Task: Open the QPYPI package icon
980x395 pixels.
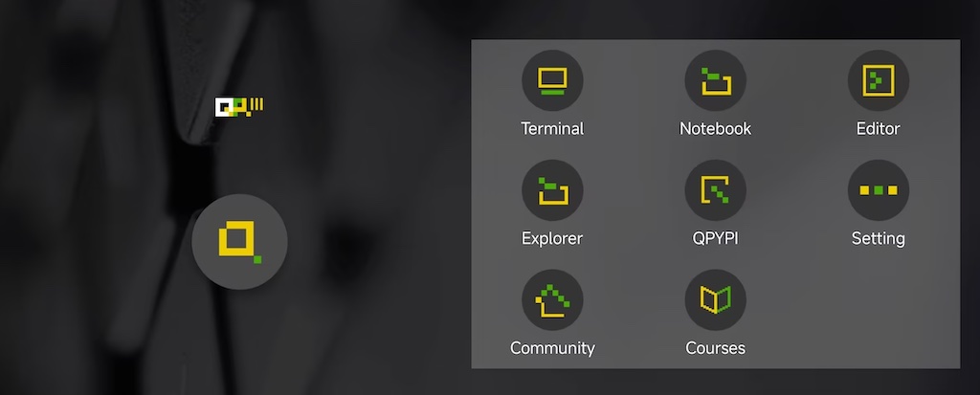Action: 716,190
